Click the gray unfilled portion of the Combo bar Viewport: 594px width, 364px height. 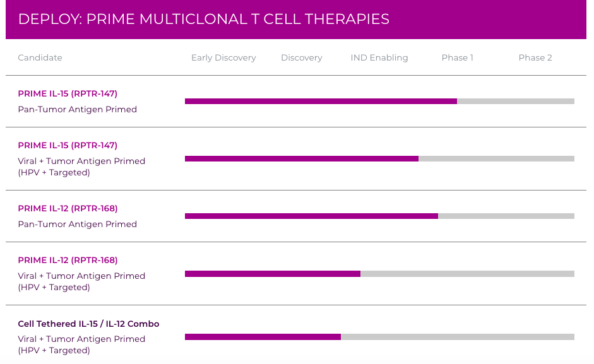458,337
